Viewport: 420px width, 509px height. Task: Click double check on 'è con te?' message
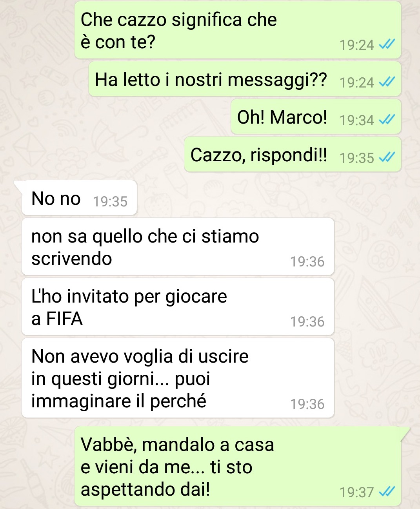(387, 44)
